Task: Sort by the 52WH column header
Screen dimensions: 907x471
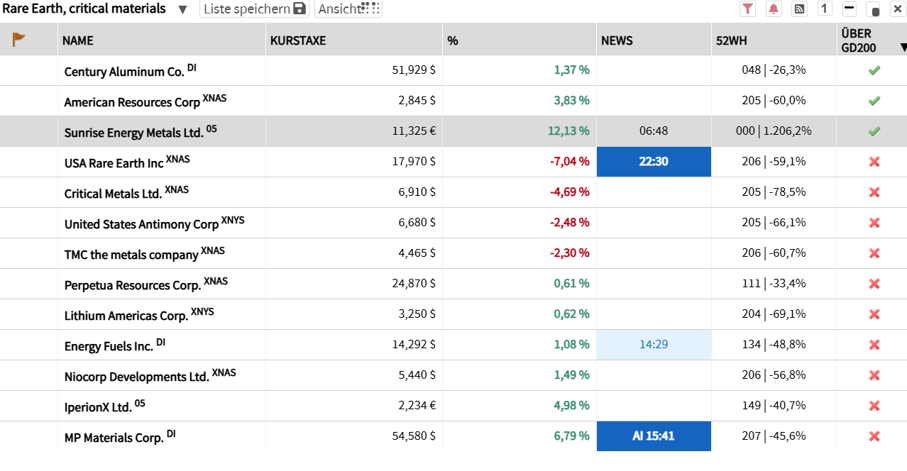Action: click(731, 41)
